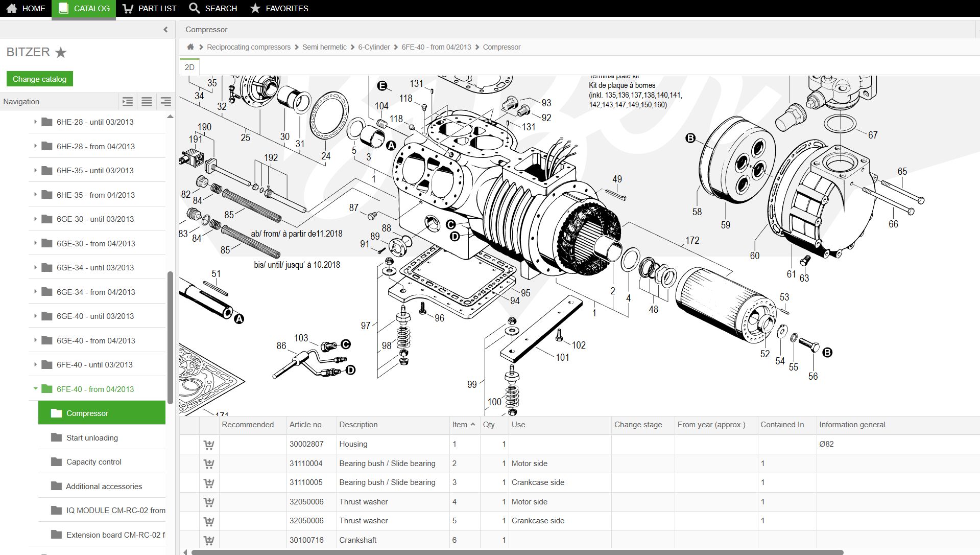Click the Contained In column header
This screenshot has width=980, height=555.
pyautogui.click(x=787, y=425)
